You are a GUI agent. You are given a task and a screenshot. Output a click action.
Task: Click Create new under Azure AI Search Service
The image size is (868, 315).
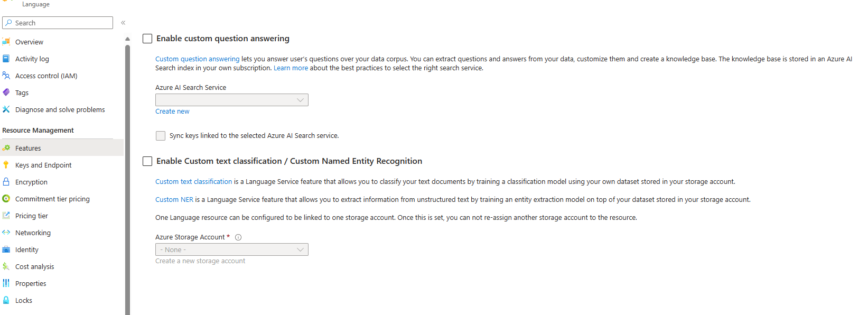172,111
